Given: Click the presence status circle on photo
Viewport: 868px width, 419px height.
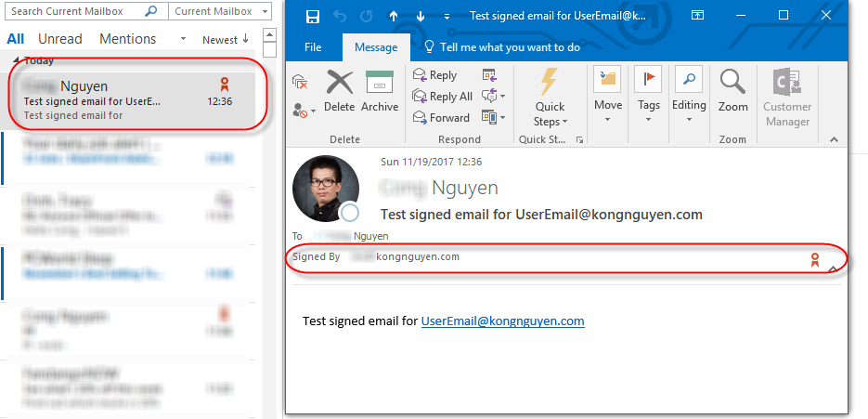Looking at the screenshot, I should coord(350,212).
